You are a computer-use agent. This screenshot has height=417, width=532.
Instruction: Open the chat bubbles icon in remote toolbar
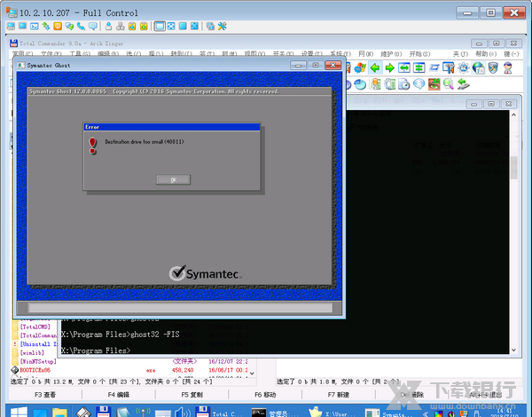(69, 26)
